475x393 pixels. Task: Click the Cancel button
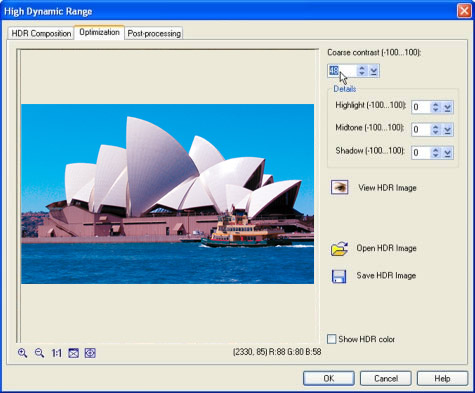click(386, 378)
